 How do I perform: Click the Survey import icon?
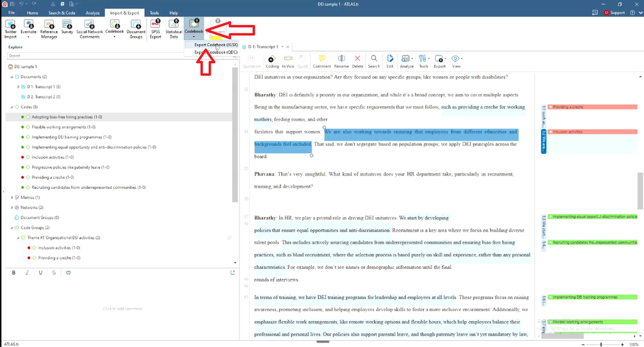67,27
